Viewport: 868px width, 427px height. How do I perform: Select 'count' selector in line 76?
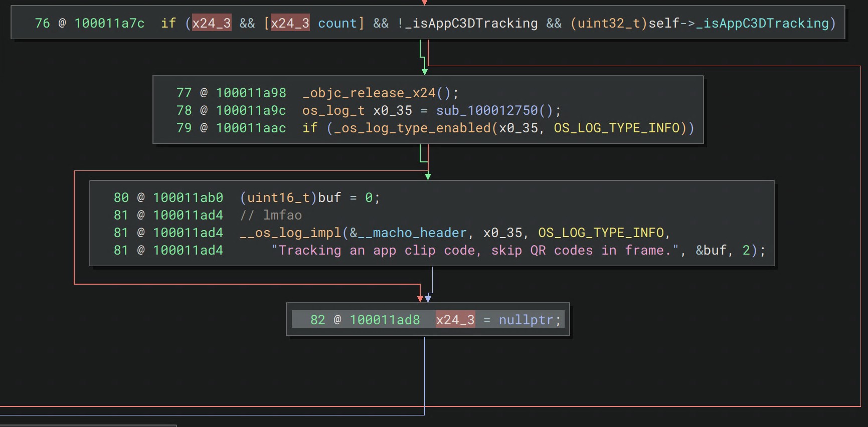337,23
